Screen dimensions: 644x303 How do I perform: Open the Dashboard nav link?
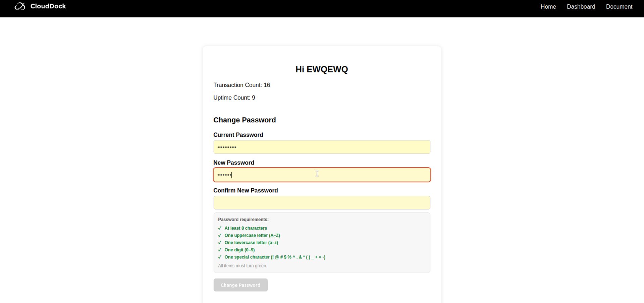coord(581,7)
